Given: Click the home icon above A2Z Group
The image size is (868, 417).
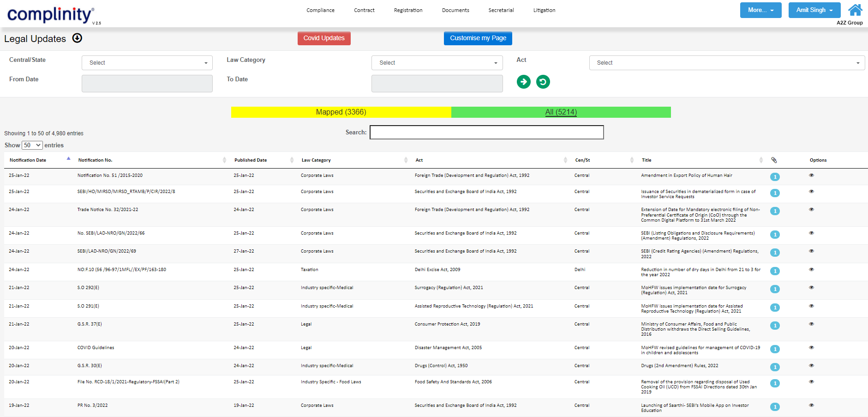Looking at the screenshot, I should (x=855, y=9).
